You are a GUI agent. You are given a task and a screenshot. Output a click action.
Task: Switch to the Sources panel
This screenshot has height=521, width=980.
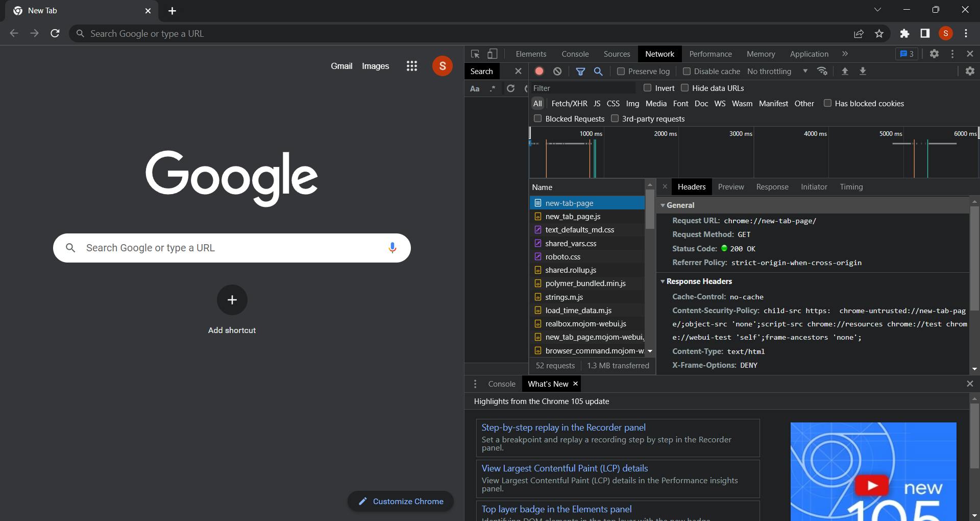click(616, 54)
